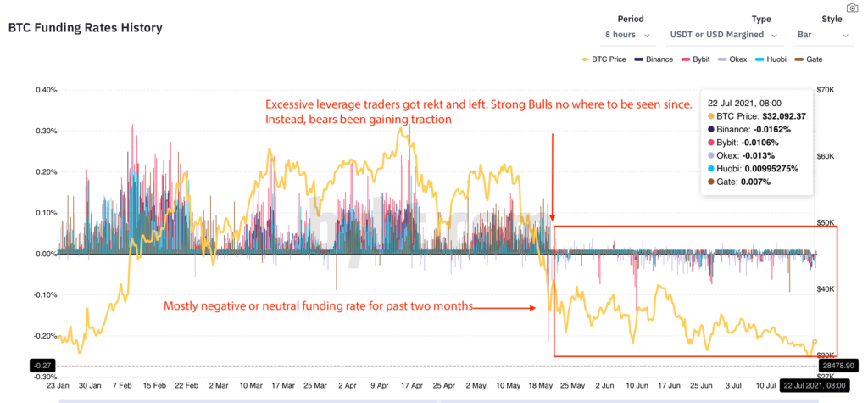
Task: Toggle the BTC Price legend marker
Action: (x=583, y=59)
